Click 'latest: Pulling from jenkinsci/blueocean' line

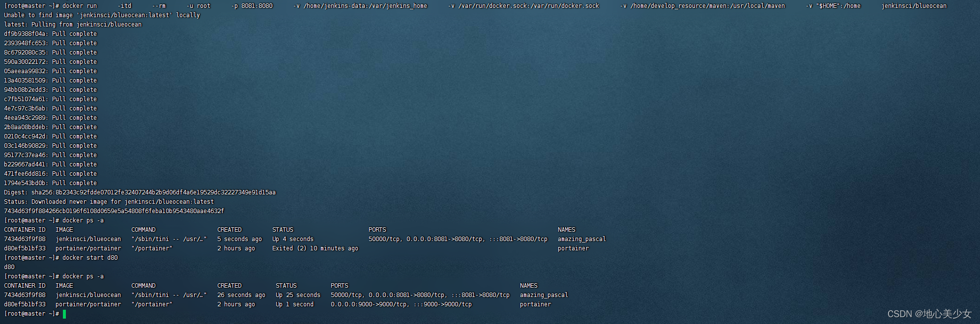[73, 25]
